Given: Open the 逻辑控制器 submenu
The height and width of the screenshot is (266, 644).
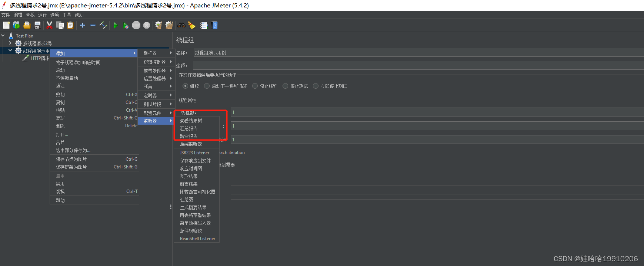Looking at the screenshot, I should pos(156,62).
